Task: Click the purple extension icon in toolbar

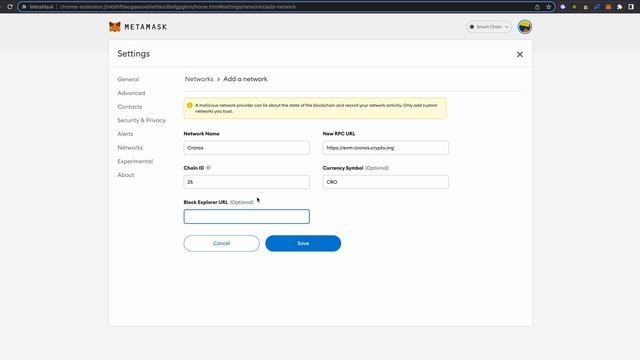Action: (562, 7)
